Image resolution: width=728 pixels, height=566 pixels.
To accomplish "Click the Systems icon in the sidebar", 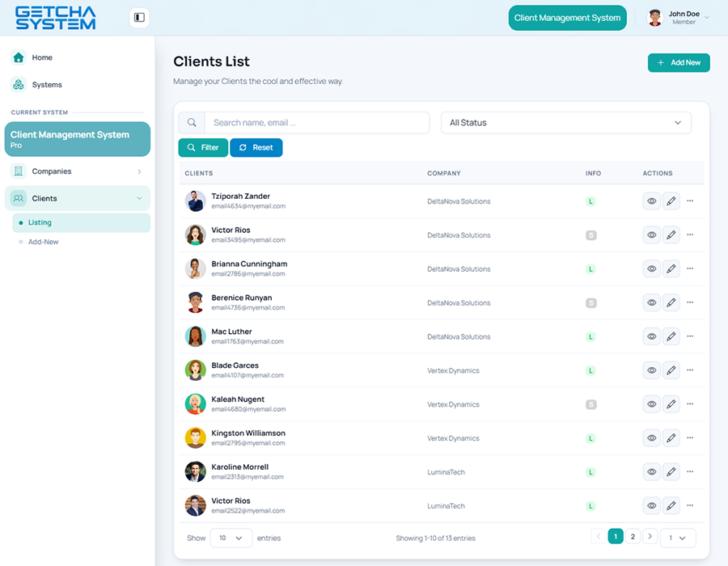I will click(x=18, y=84).
